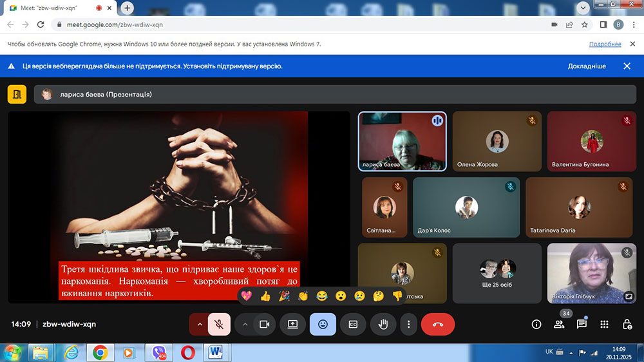Screen dimensions: 644x362
Task: Click the "Докладніше" link in blue banner
Action: coord(586,66)
